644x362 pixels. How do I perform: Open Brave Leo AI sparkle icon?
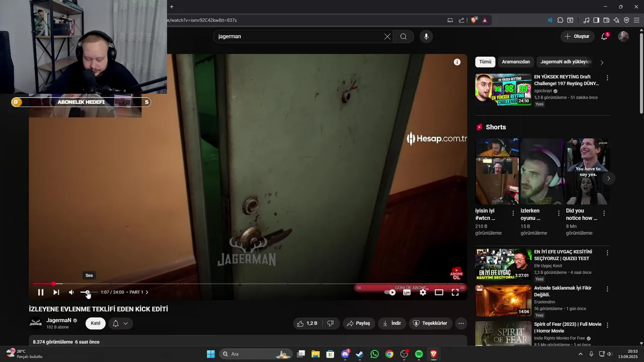click(616, 20)
